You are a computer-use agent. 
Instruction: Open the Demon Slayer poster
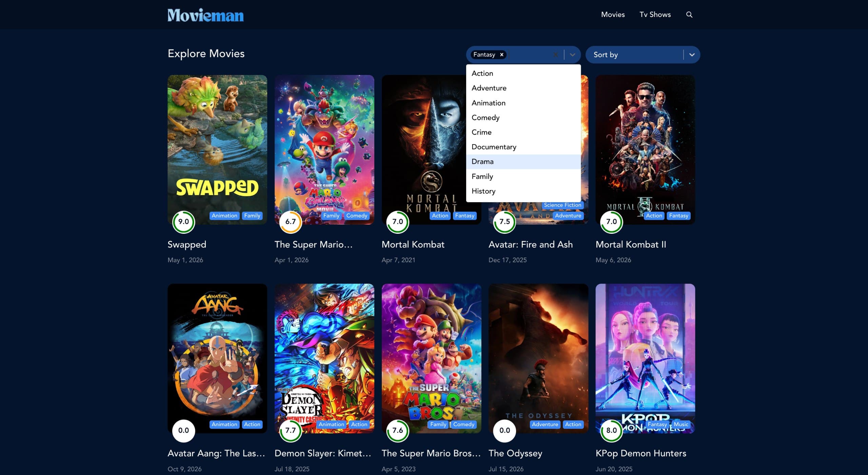[x=324, y=358]
